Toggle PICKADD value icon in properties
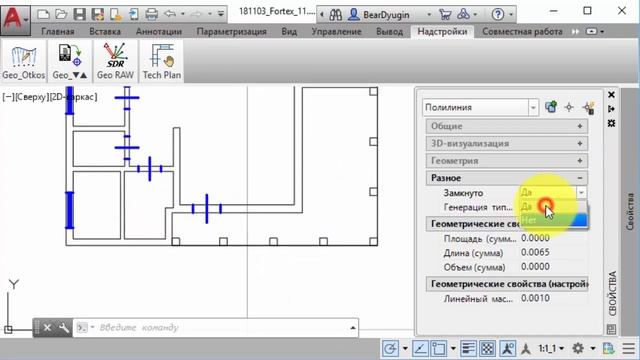This screenshot has height=360, width=640. coord(551,107)
